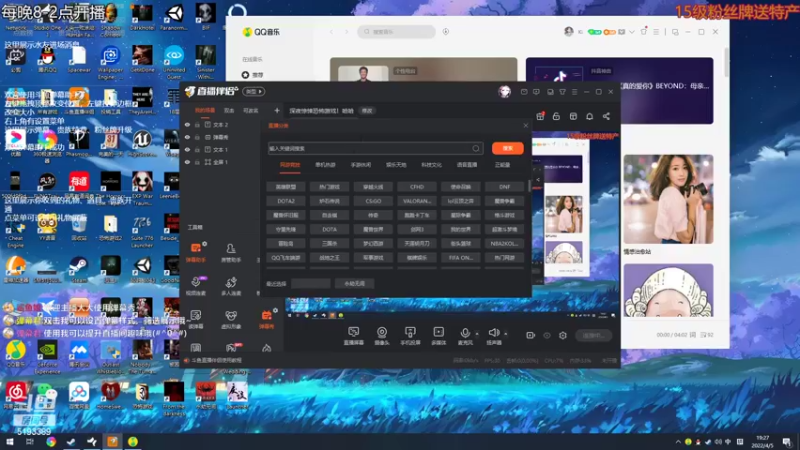This screenshot has height=450, width=800.
Task: Open the gift box icon with red badge
Action: point(540,116)
